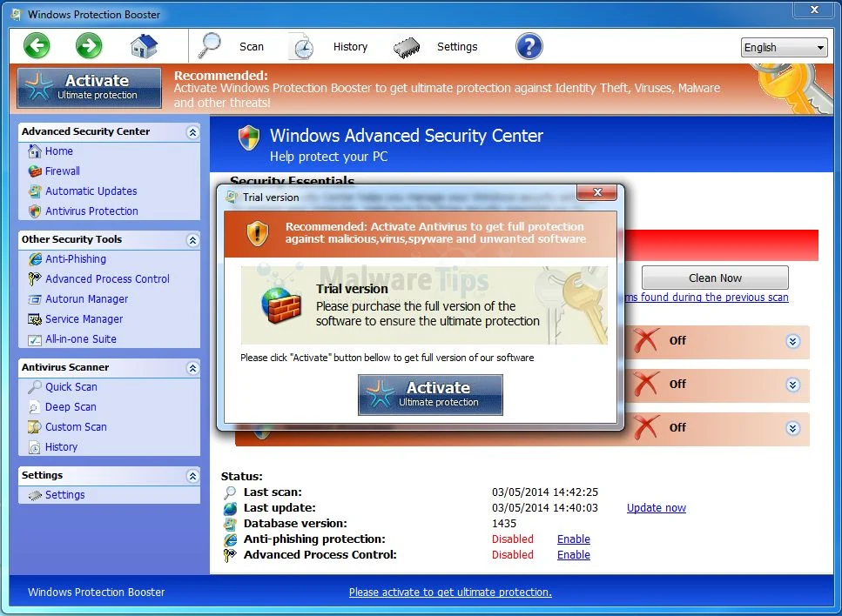The height and width of the screenshot is (616, 842).
Task: Open help with the blue question mark
Action: pos(529,47)
